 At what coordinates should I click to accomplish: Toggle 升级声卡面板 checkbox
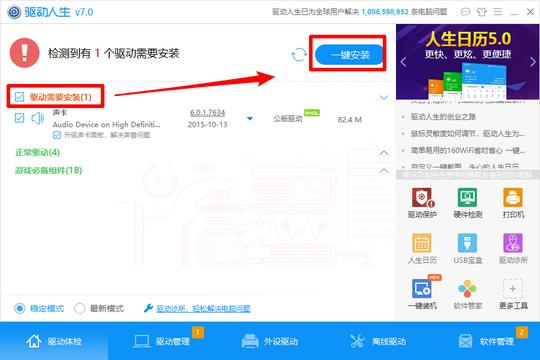[57, 135]
